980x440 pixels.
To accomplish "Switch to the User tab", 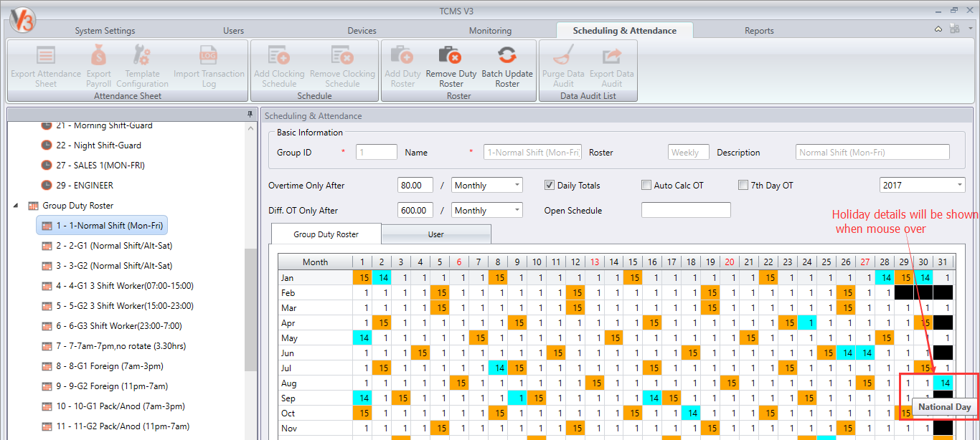I will [x=435, y=234].
